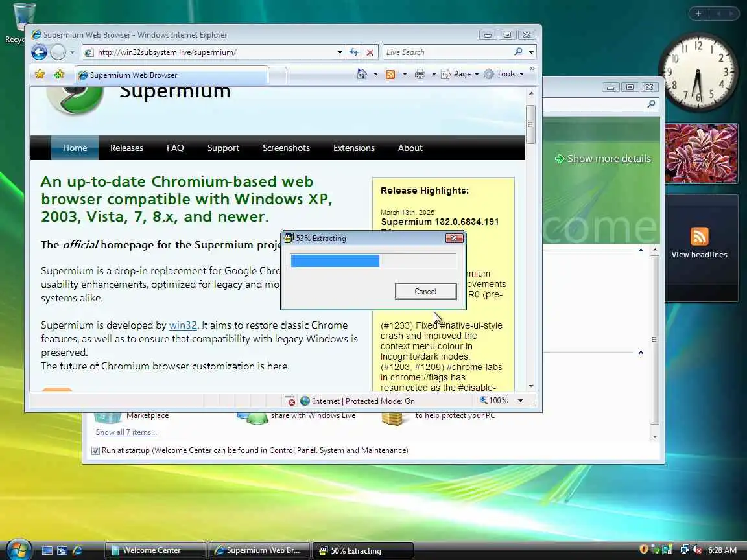This screenshot has height=560, width=747.
Task: Click the extraction progress bar
Action: (x=373, y=261)
